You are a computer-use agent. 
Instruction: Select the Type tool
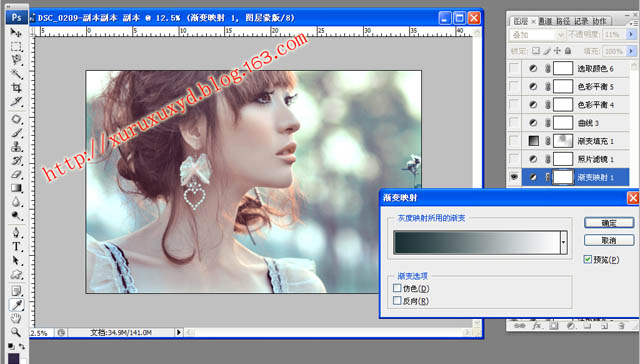(x=16, y=246)
